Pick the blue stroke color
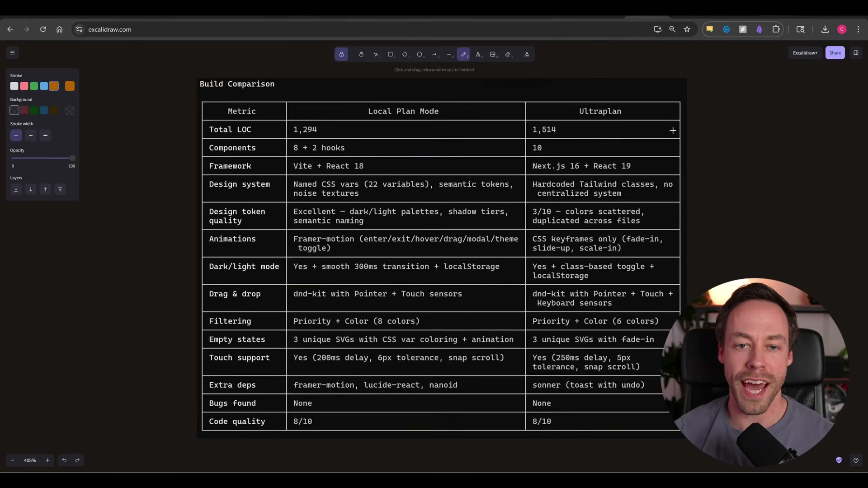The image size is (868, 488). tap(44, 86)
